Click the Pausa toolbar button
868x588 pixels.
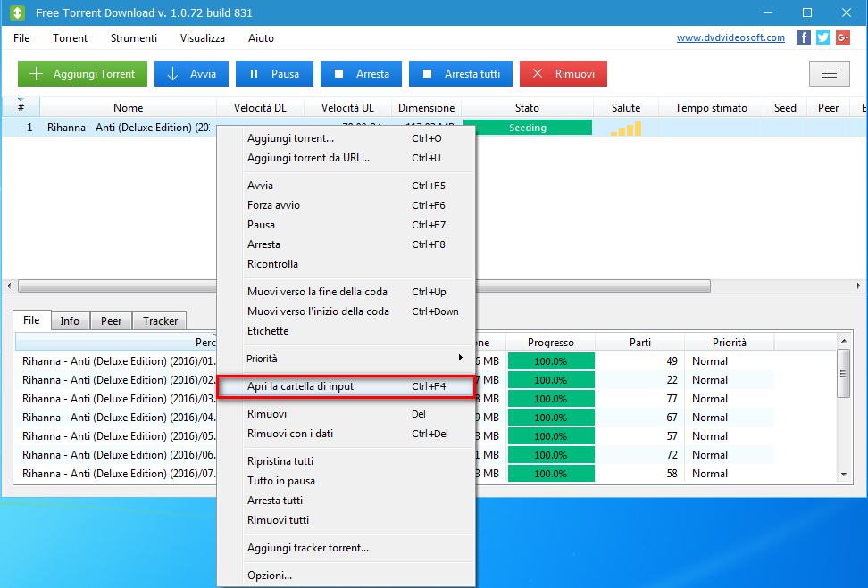click(274, 73)
